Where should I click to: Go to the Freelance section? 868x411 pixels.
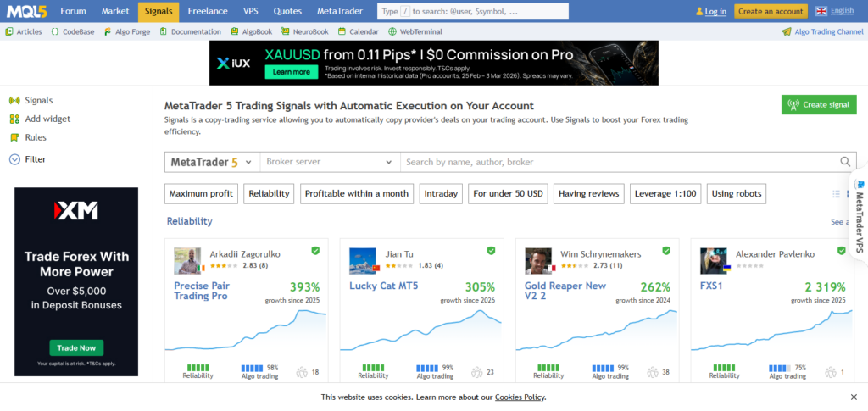[208, 11]
